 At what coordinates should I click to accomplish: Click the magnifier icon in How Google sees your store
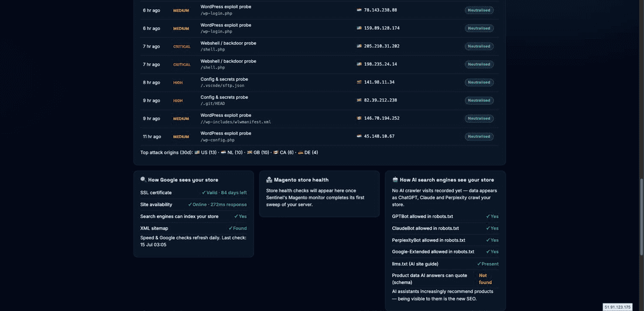(x=143, y=179)
